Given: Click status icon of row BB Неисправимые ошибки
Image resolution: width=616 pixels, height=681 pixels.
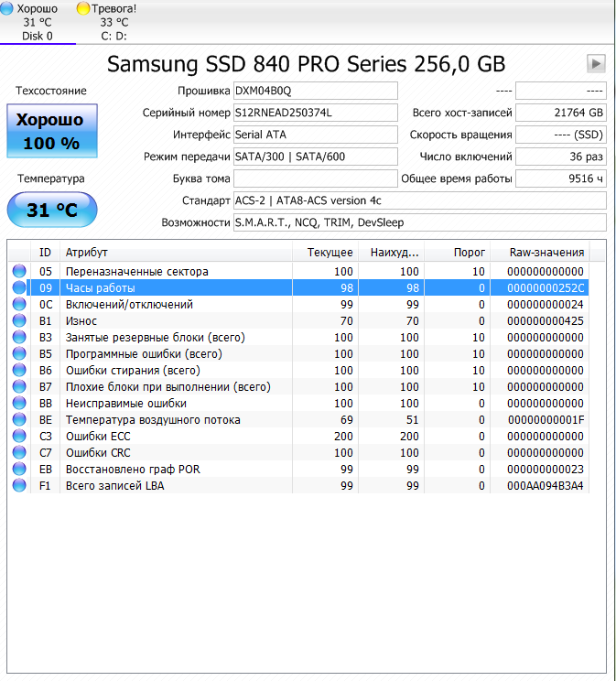Looking at the screenshot, I should (x=19, y=403).
